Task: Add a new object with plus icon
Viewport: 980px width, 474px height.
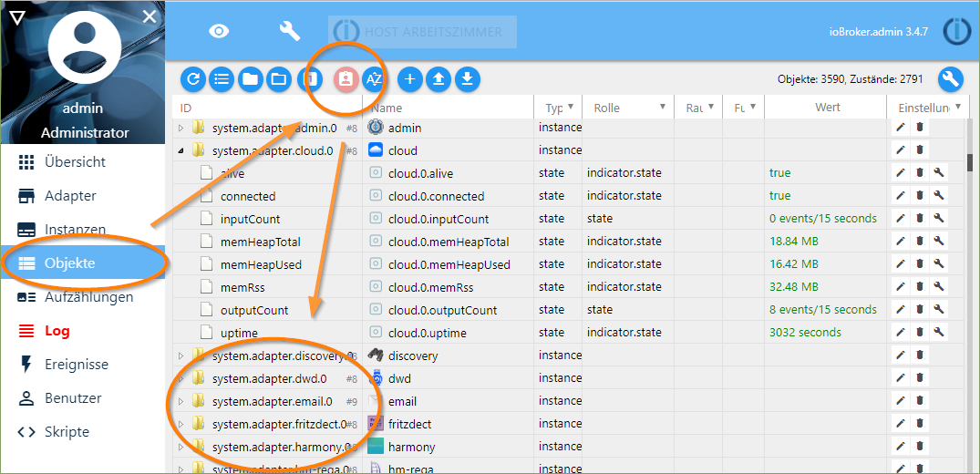Action: tap(410, 78)
